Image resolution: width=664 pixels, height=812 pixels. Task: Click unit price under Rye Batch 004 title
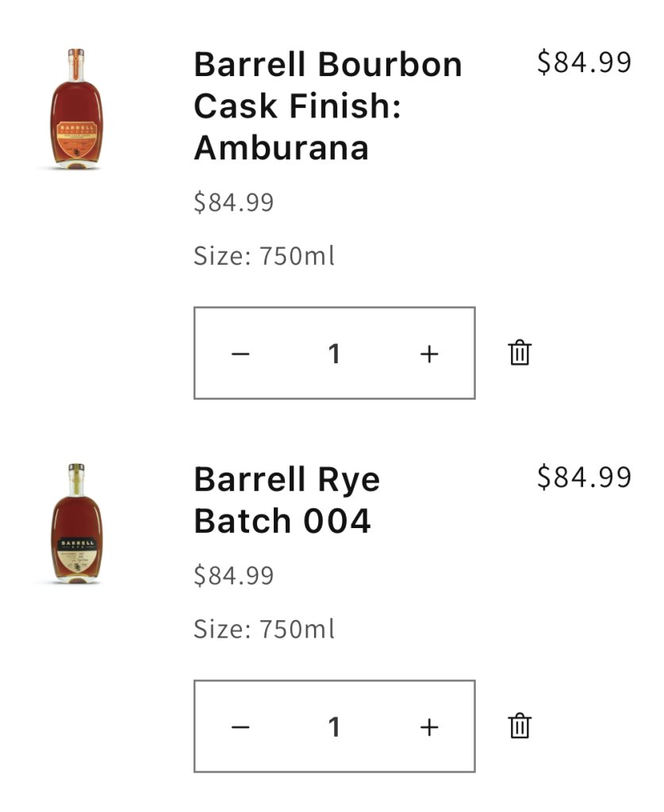coord(234,575)
